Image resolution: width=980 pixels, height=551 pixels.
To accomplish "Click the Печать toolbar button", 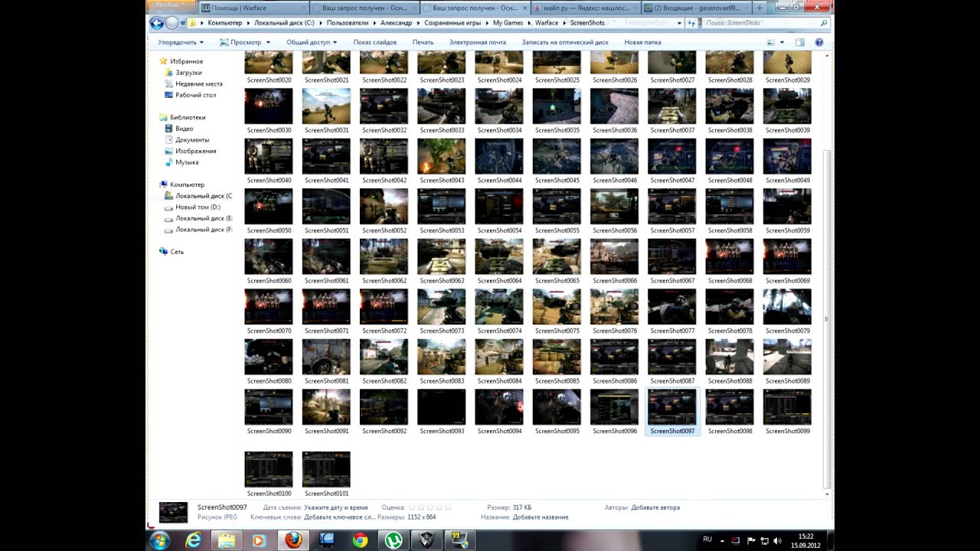I will 423,42.
